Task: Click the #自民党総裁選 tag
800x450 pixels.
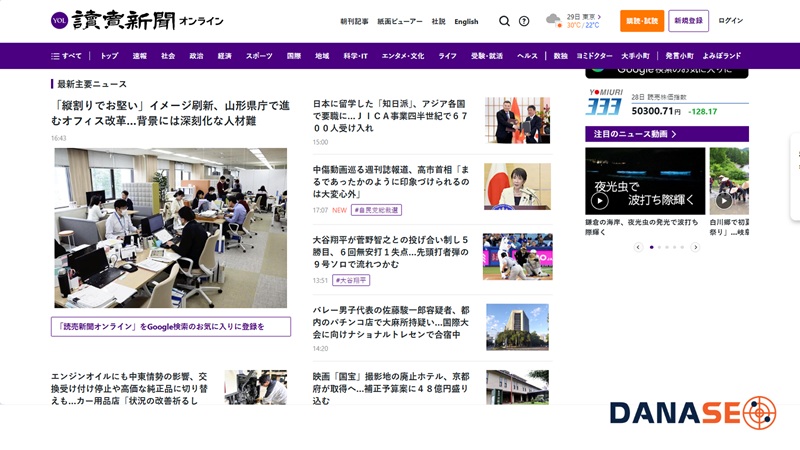Action: (x=376, y=210)
